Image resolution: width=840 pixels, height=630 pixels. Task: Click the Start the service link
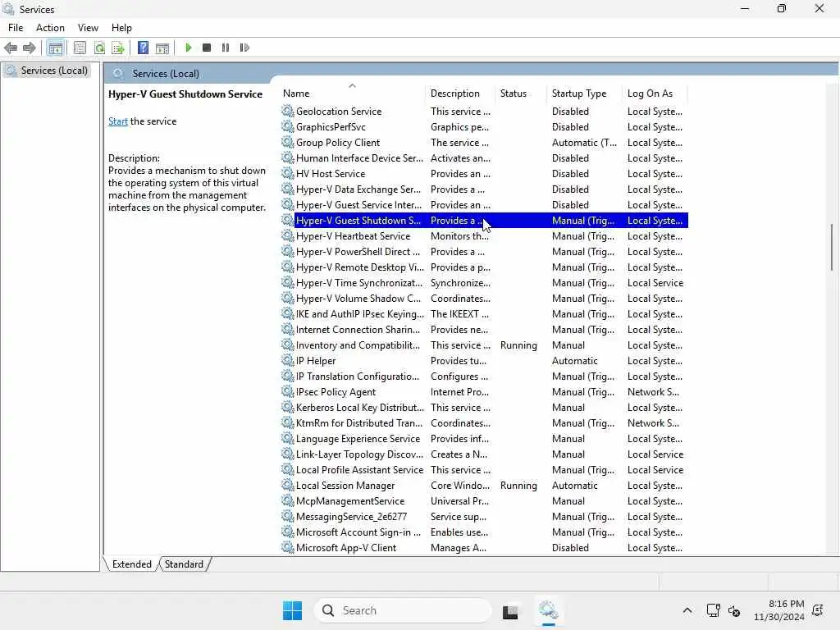tap(118, 121)
